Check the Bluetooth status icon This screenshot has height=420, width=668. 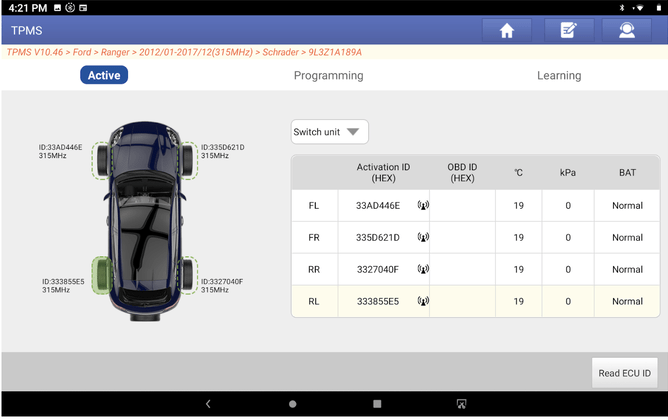[622, 8]
